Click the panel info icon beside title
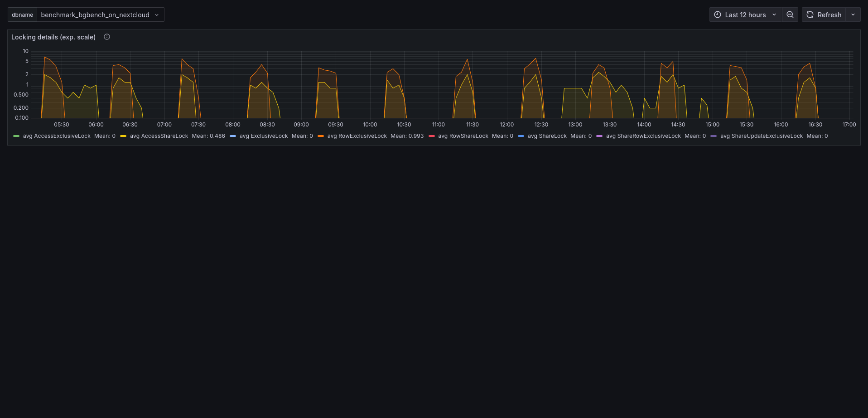Screen dimensions: 868x418 click(x=107, y=37)
